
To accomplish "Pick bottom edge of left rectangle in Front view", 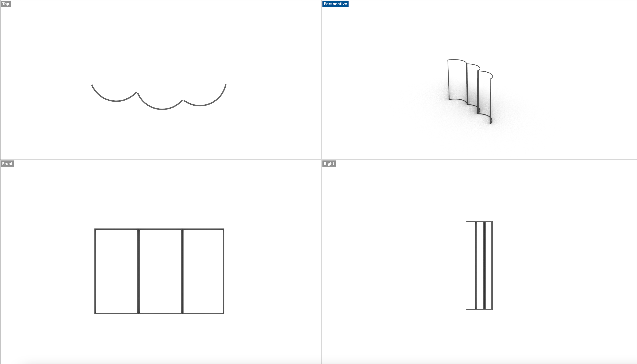I will click(116, 313).
